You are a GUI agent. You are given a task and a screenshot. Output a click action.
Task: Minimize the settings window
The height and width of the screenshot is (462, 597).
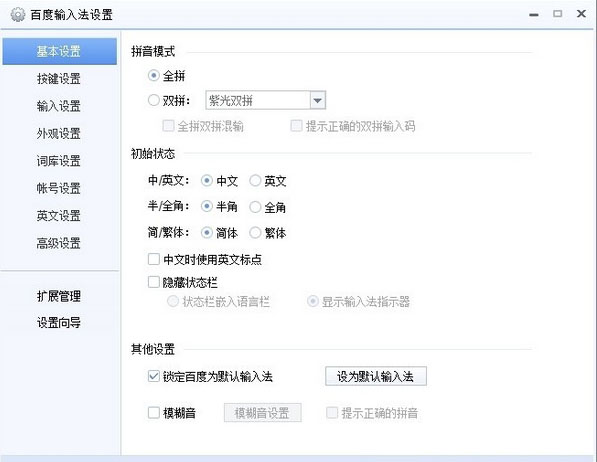pyautogui.click(x=534, y=14)
